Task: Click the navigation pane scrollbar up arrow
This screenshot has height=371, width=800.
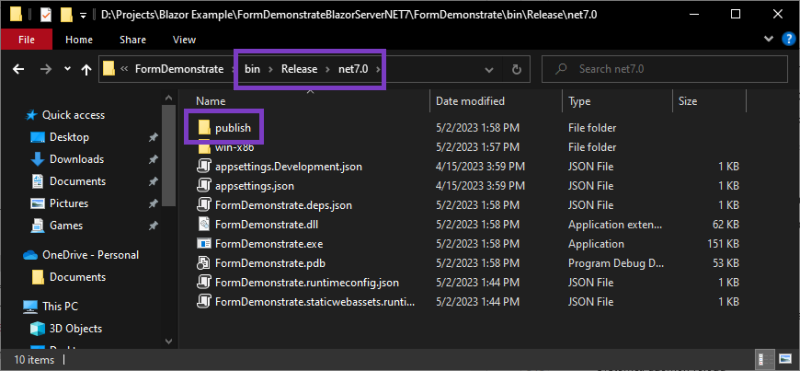Action: click(169, 97)
